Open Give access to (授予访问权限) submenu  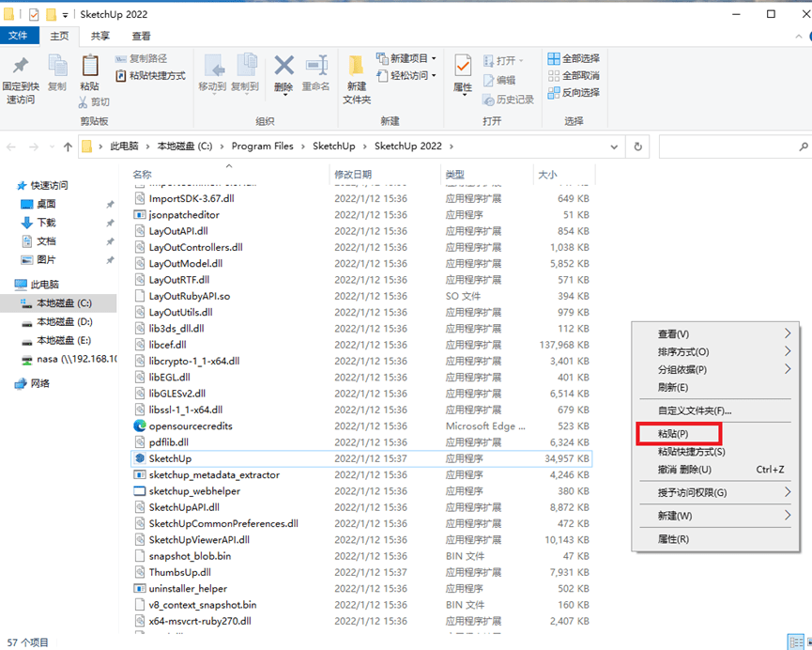[x=715, y=492]
